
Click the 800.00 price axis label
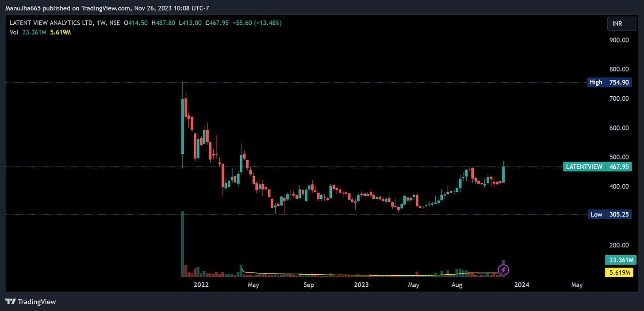pos(619,69)
